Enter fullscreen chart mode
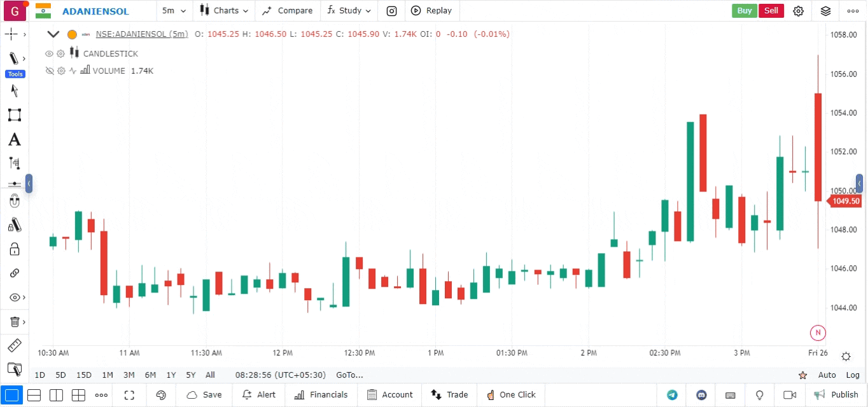The height and width of the screenshot is (407, 868). tap(129, 395)
